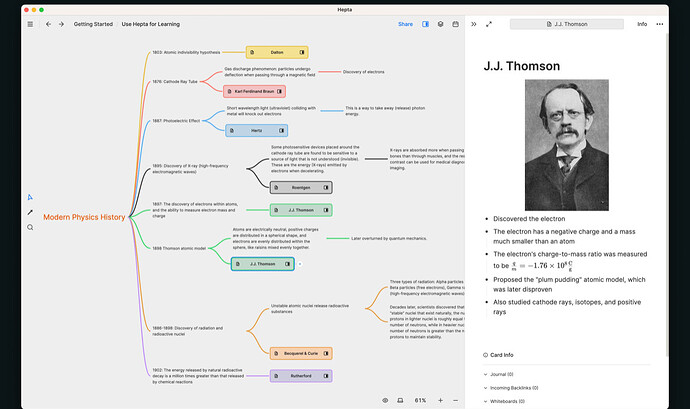Open the selected J.J. Thomson card panel icon

(x=287, y=264)
